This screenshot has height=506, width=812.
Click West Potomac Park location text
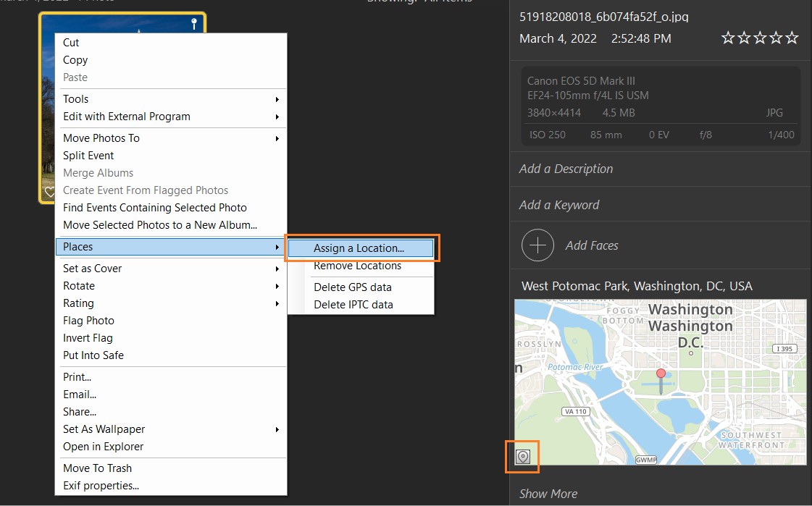click(637, 286)
